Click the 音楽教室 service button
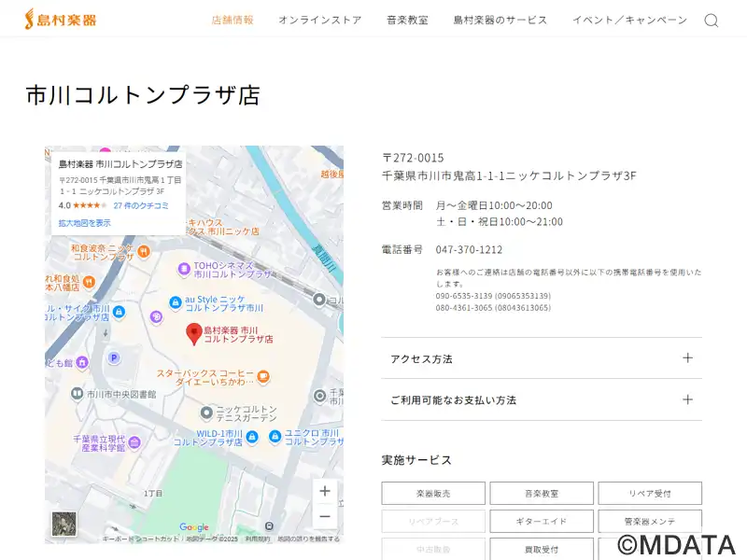Screen dimensions: 747x560 pos(542,494)
